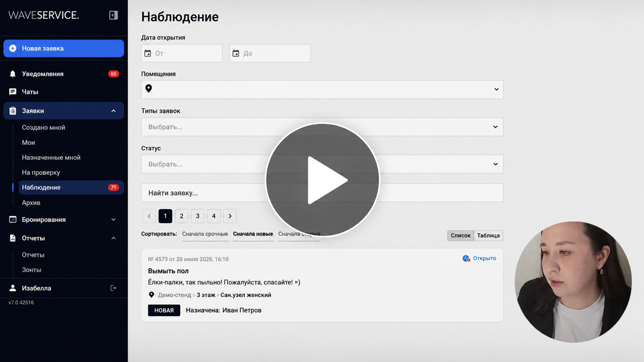Screen dimensions: 644x362
Task: Create a new request with Новая заявка
Action: [64, 48]
